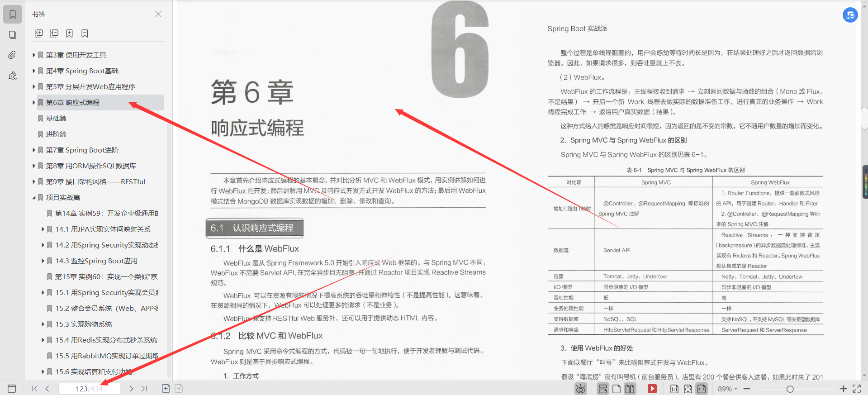Open the signature pen panel icon

[13, 76]
